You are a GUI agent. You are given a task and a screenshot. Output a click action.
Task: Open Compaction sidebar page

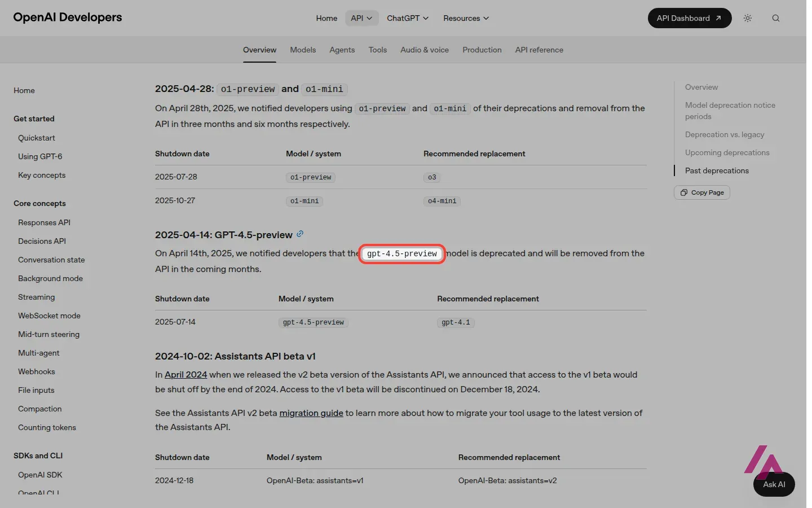coord(40,409)
